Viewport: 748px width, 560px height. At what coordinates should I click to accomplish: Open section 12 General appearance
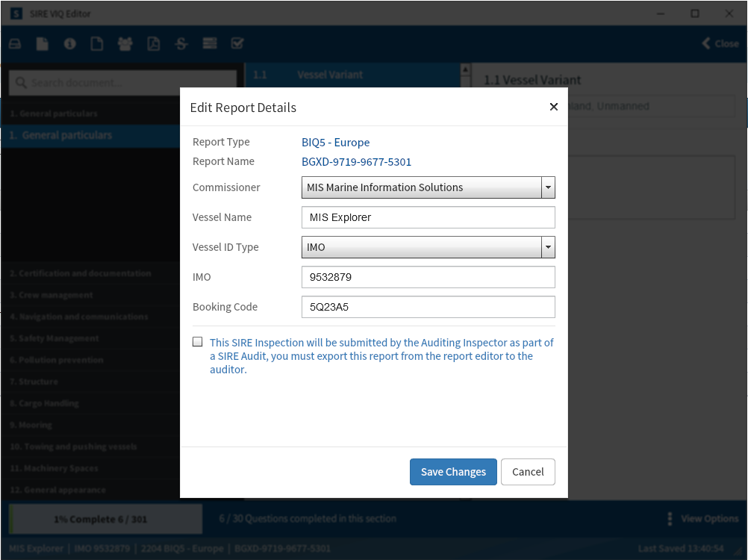coord(90,490)
